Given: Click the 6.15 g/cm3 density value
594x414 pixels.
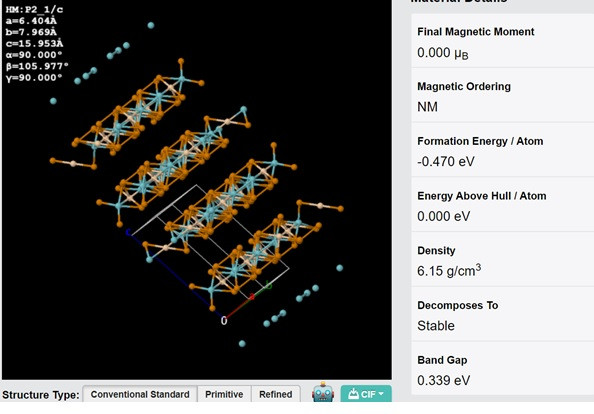Looking at the screenshot, I should [449, 270].
